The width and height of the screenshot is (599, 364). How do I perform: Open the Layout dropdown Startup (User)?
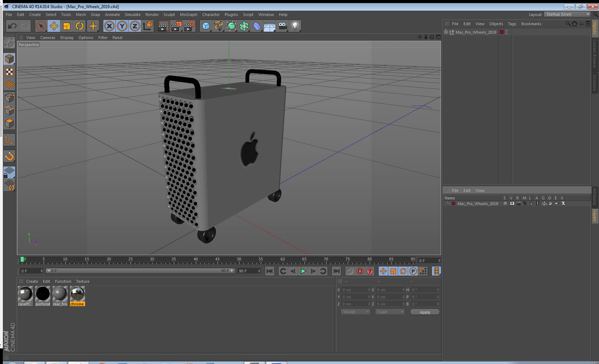(x=567, y=14)
